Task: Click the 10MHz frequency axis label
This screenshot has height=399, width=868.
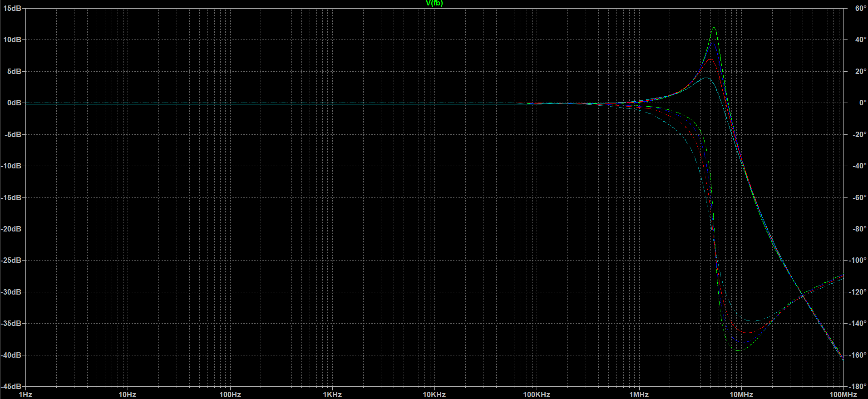Action: click(741, 395)
